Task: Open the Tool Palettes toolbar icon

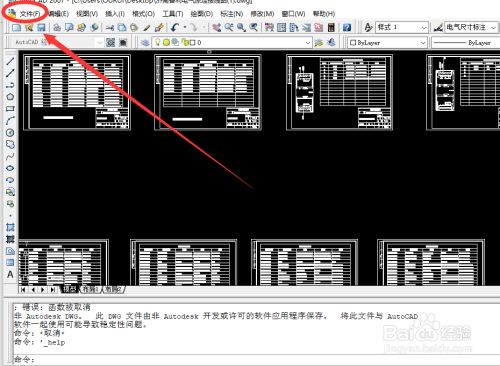Action: tap(294, 27)
